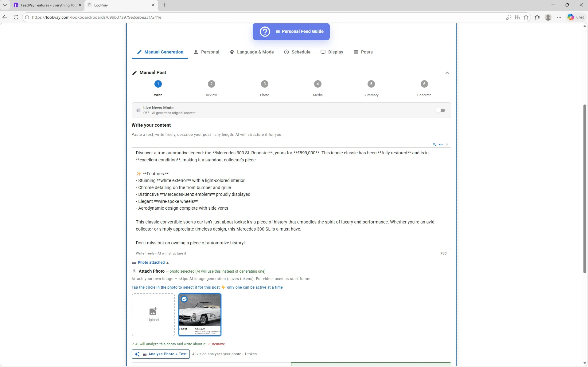Click the scrollbar up arrow
The width and height of the screenshot is (588, 367).
pyautogui.click(x=585, y=26)
